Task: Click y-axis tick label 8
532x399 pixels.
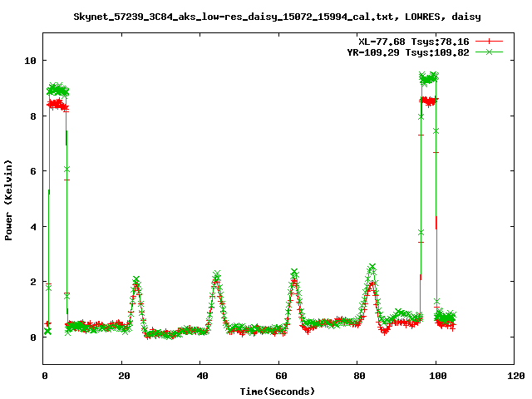Action: (33, 116)
